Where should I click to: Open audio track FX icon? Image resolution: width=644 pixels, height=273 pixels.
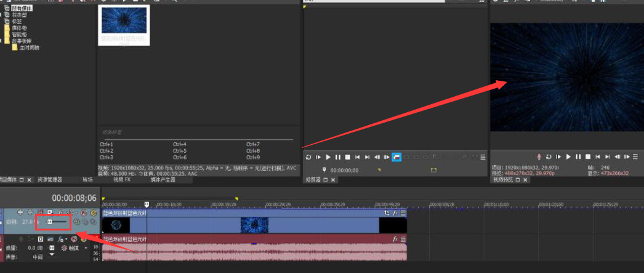pos(61,239)
